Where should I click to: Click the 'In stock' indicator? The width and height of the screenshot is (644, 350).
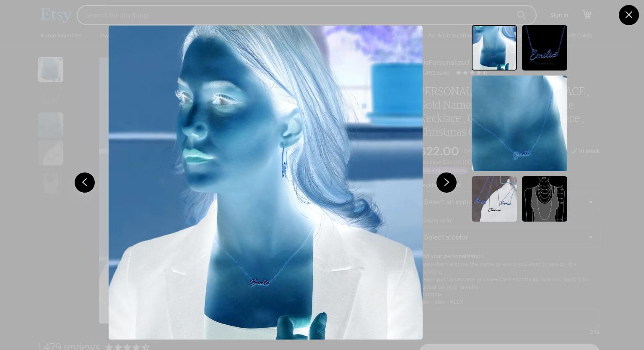point(585,151)
